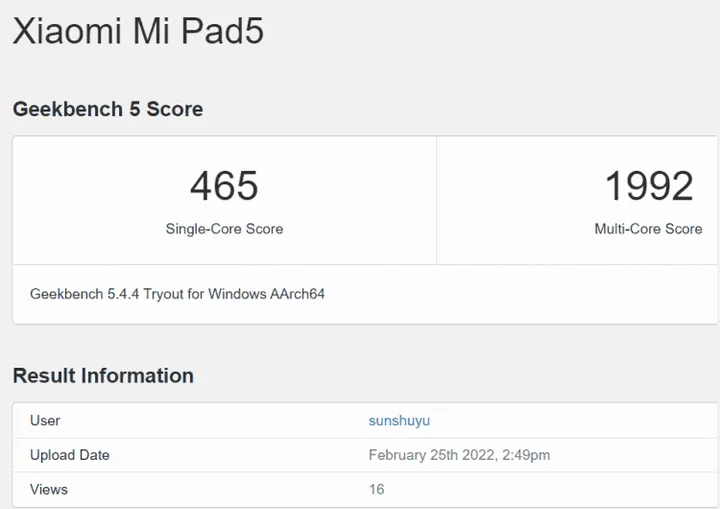Screen dimensions: 720x509
Task: Click the Views row label
Action: pyautogui.click(x=49, y=489)
